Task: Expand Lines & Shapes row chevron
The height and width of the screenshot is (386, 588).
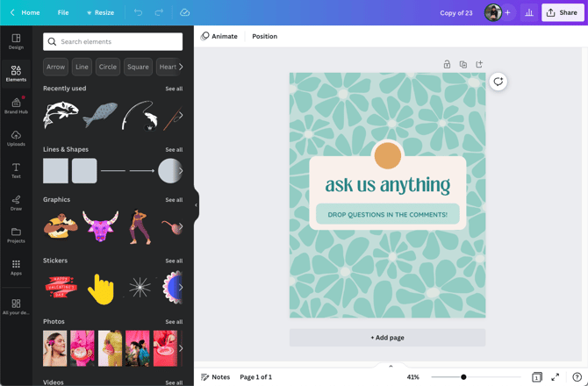Action: coord(181,170)
